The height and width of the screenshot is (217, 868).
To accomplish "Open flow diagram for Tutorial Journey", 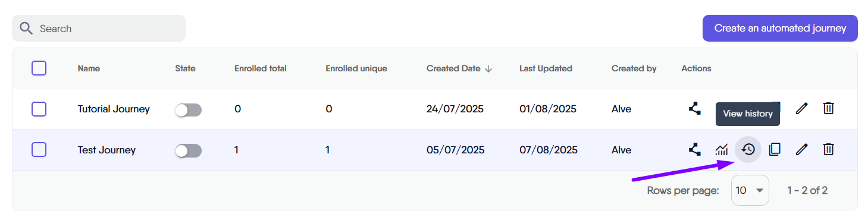I will (694, 109).
